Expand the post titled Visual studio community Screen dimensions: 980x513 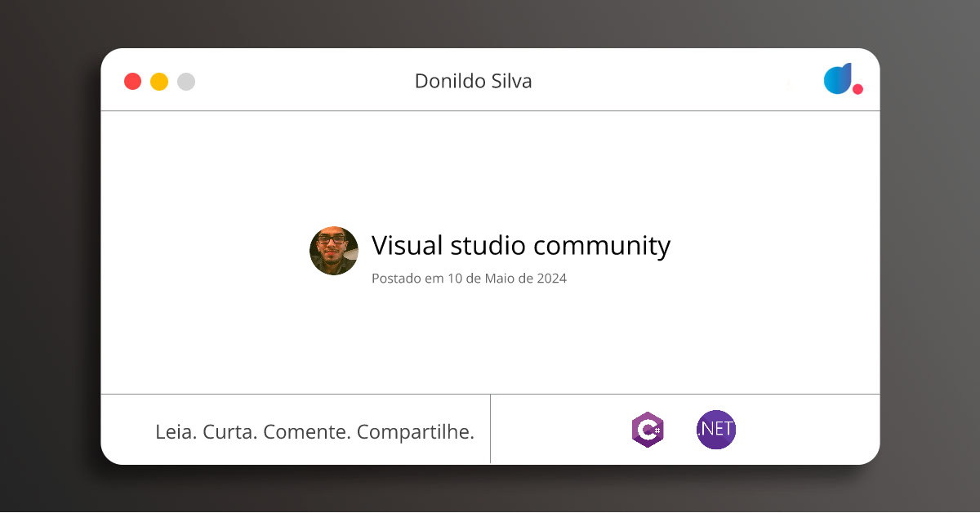(x=520, y=246)
